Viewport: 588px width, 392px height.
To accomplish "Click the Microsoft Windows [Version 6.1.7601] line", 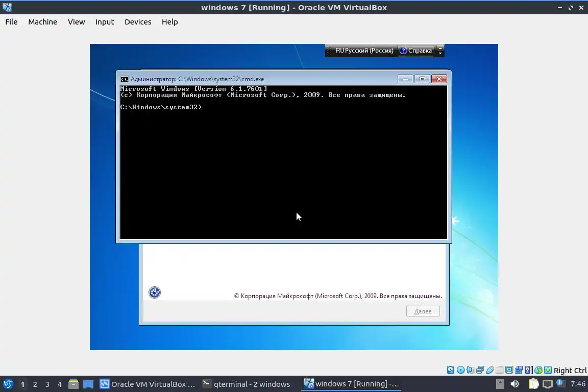I will pyautogui.click(x=193, y=89).
